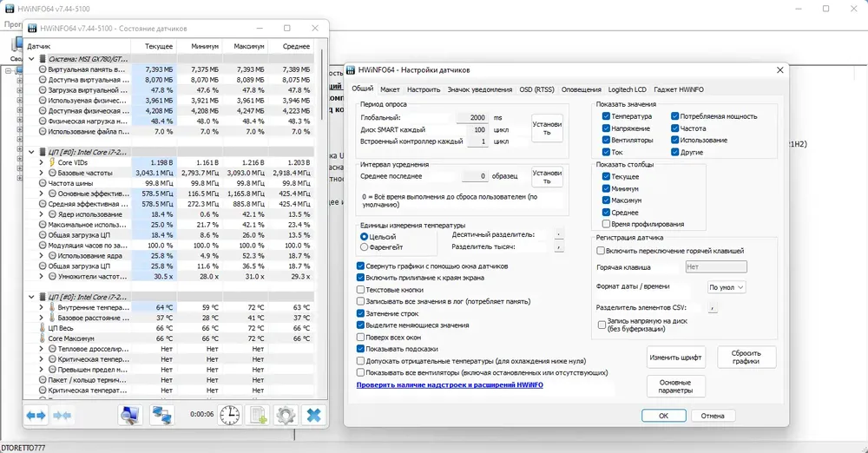This screenshot has width=868, height=453.
Task: Expand the Тепловое дросселирование row
Action: tap(41, 349)
